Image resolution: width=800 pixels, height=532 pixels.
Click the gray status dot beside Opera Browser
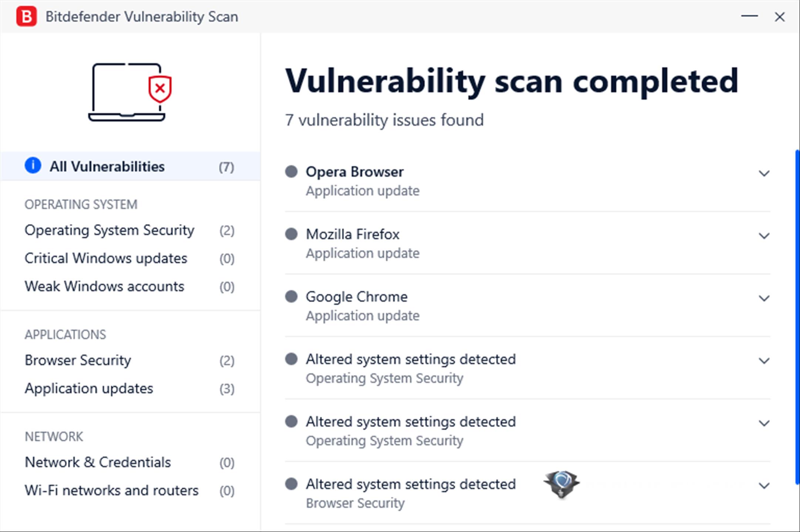pyautogui.click(x=291, y=171)
